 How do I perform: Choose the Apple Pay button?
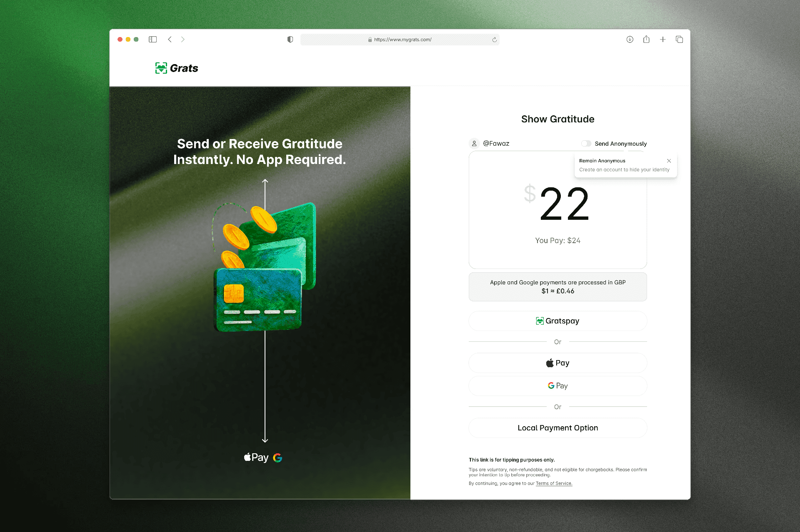pyautogui.click(x=557, y=363)
